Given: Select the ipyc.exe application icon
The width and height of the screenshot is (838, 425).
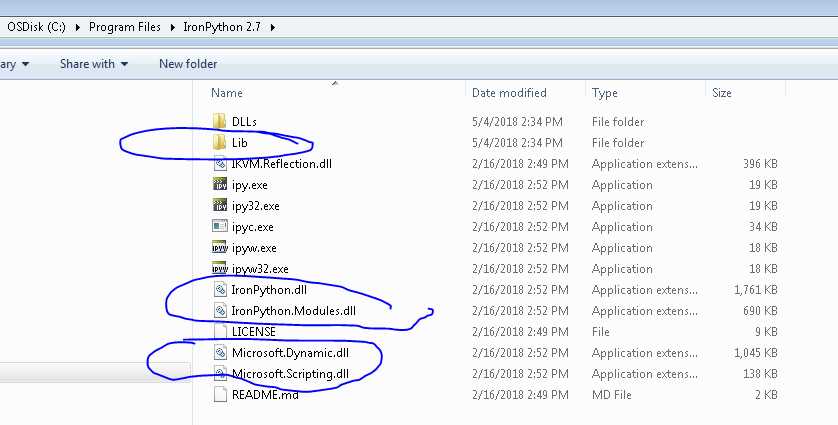Looking at the screenshot, I should click(x=220, y=226).
